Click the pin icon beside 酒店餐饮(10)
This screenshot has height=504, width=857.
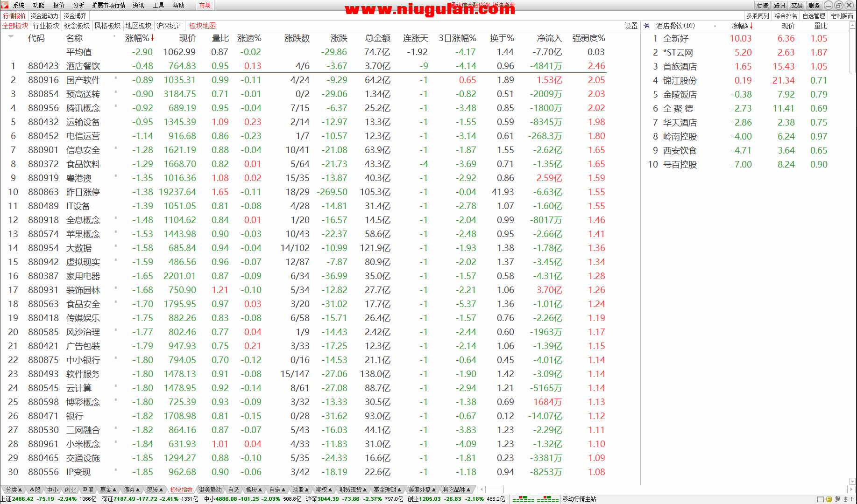646,26
